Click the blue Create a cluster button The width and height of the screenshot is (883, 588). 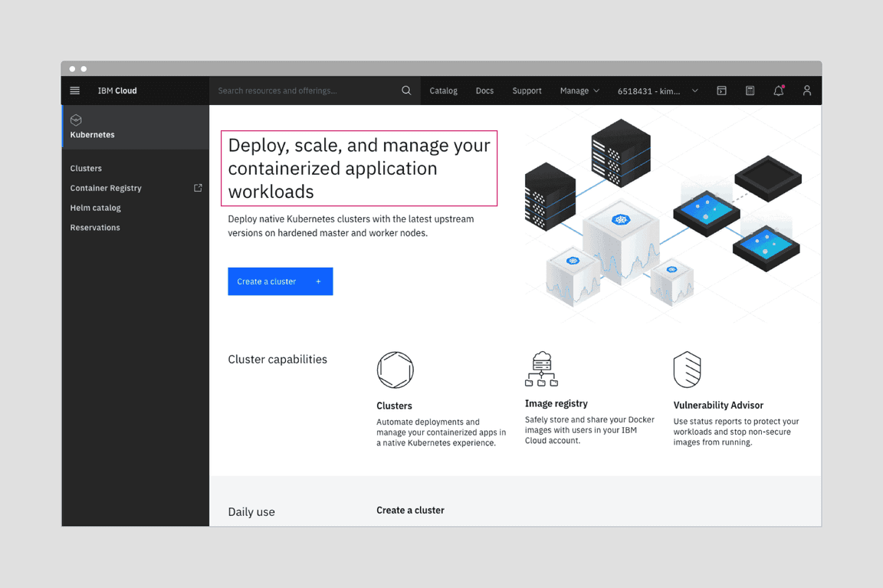coord(280,281)
